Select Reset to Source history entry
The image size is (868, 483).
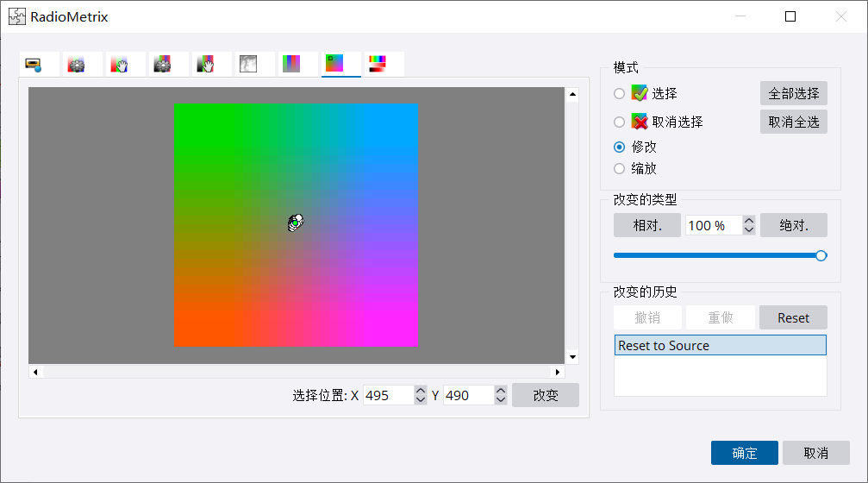(720, 346)
